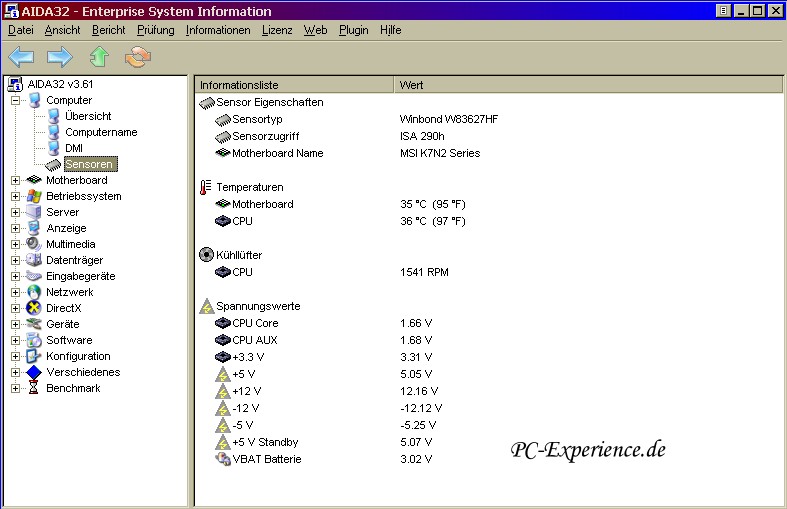
Task: Click the Wert column header
Action: coord(589,85)
